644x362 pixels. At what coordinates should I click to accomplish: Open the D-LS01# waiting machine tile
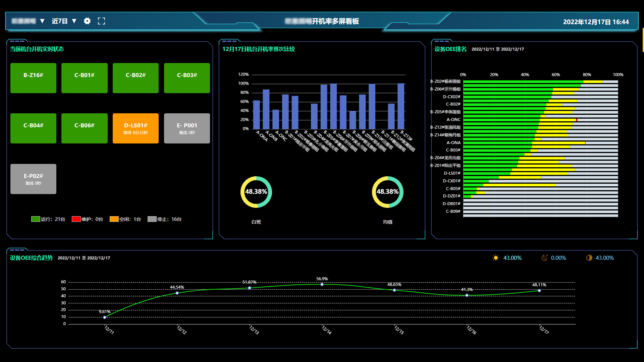(x=136, y=128)
